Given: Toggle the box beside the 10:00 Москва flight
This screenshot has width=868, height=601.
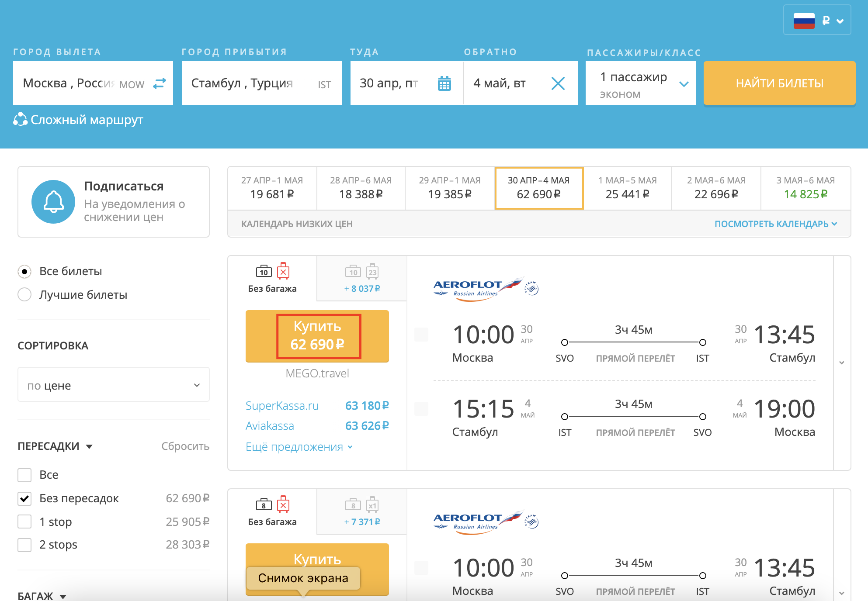Looking at the screenshot, I should (421, 335).
